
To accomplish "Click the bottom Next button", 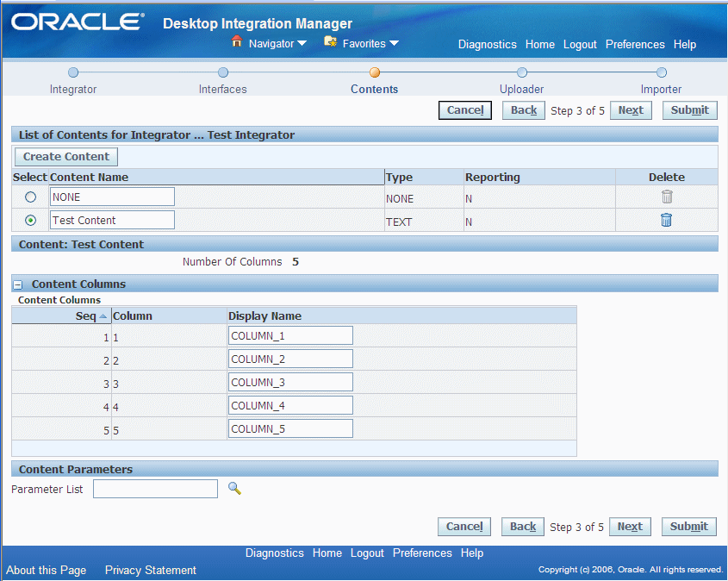I will pyautogui.click(x=630, y=527).
